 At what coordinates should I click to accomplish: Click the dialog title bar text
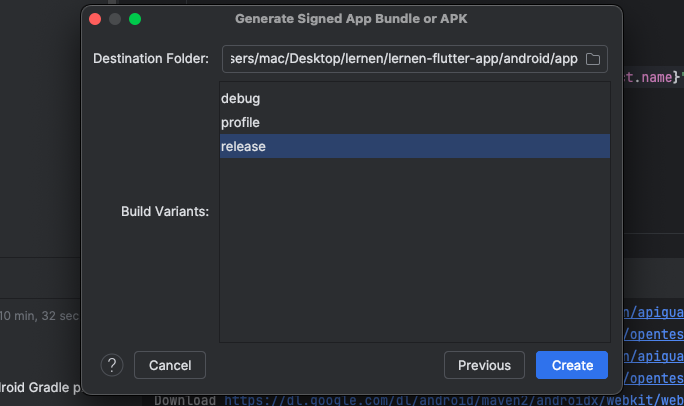pyautogui.click(x=351, y=19)
